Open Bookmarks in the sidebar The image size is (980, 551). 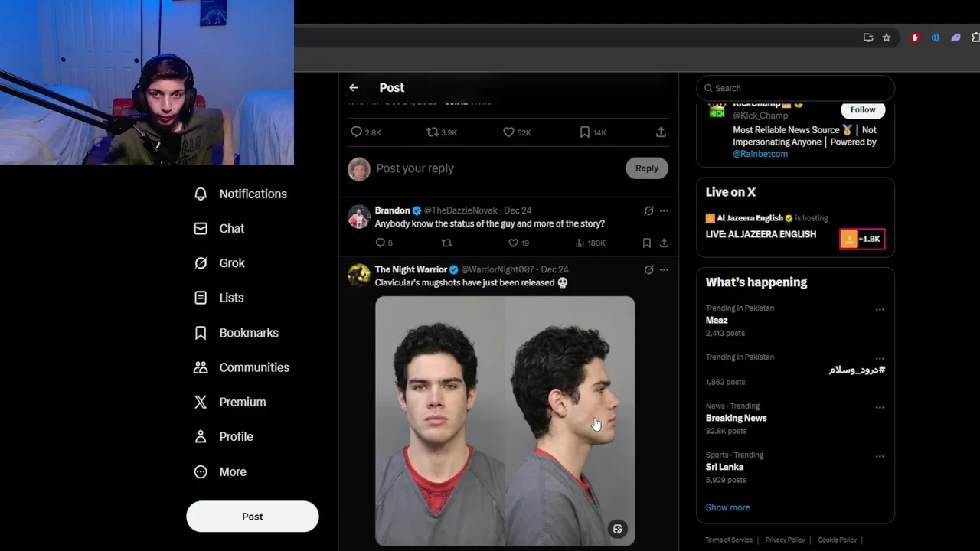coord(236,333)
